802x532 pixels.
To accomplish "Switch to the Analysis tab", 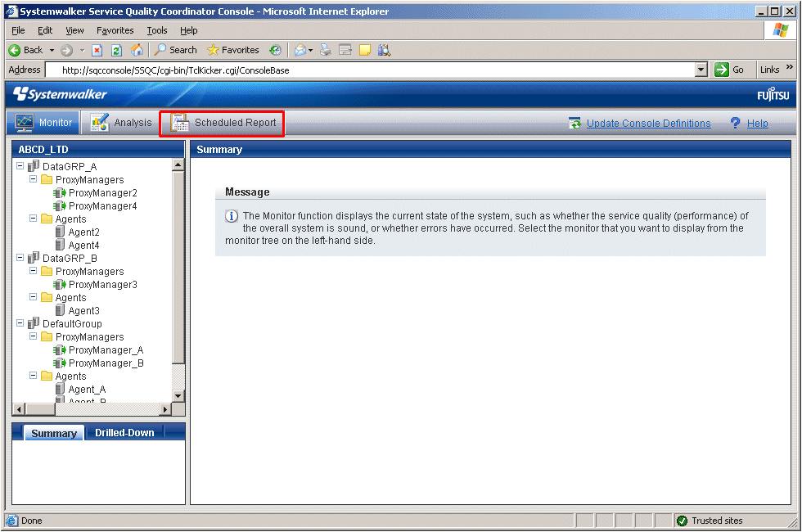I will pyautogui.click(x=121, y=123).
